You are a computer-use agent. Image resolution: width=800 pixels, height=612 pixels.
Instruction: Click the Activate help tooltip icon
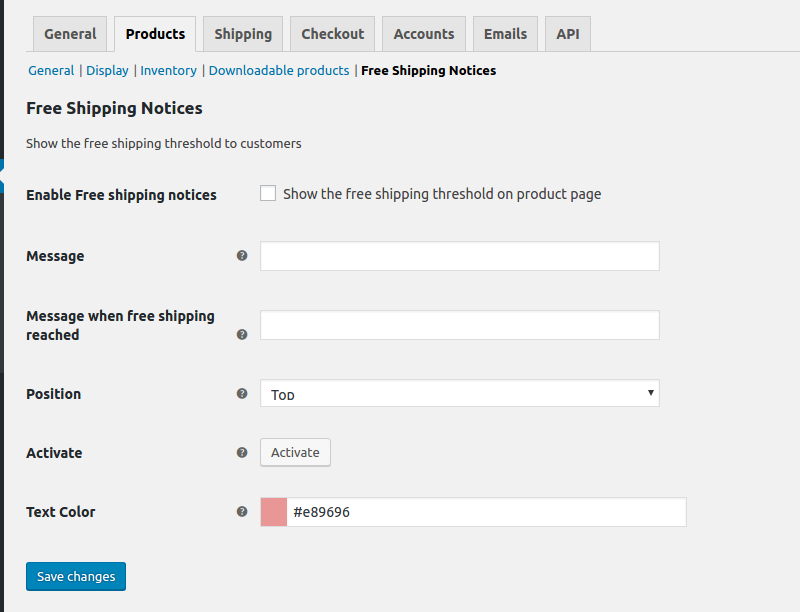point(242,453)
